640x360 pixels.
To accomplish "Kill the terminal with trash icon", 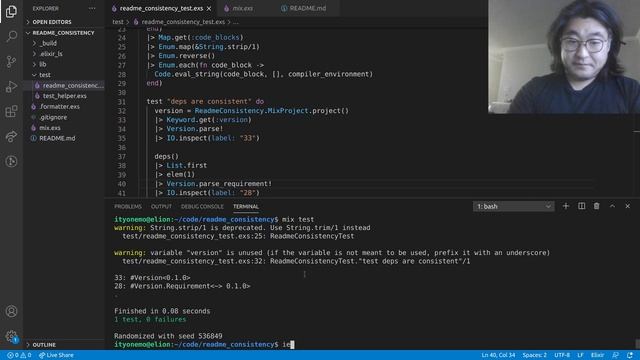I will pos(596,206).
